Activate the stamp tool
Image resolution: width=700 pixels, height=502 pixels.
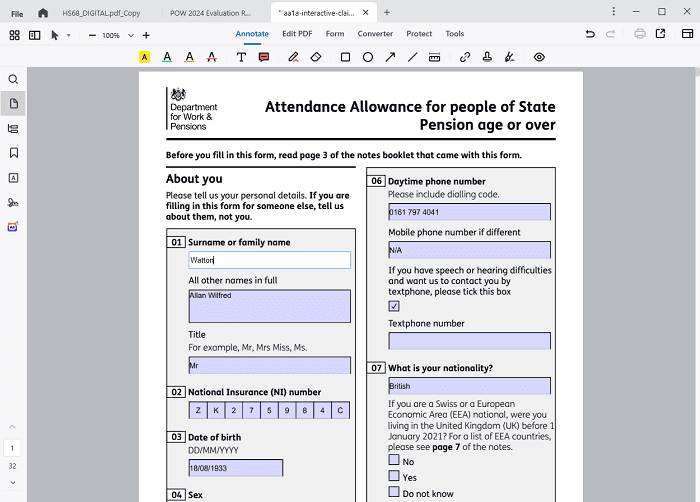pos(487,58)
